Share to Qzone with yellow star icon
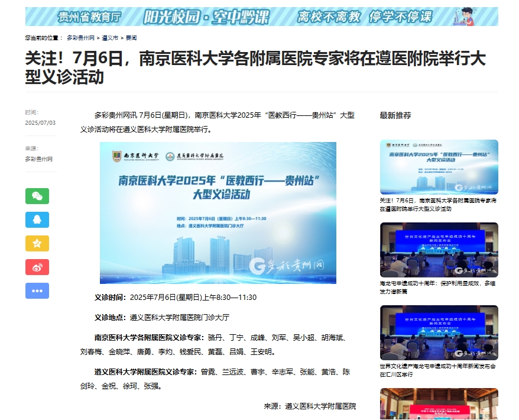Screen dimensions: 519x420 pyautogui.click(x=37, y=244)
